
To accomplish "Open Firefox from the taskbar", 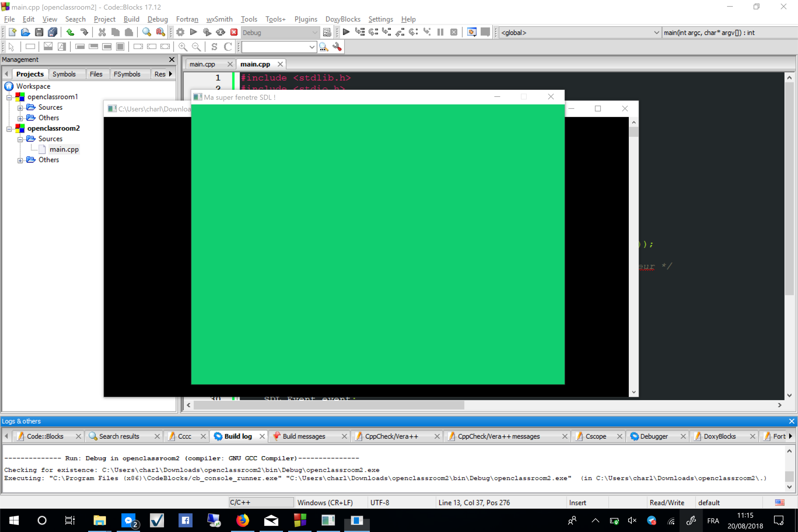I will click(x=242, y=520).
